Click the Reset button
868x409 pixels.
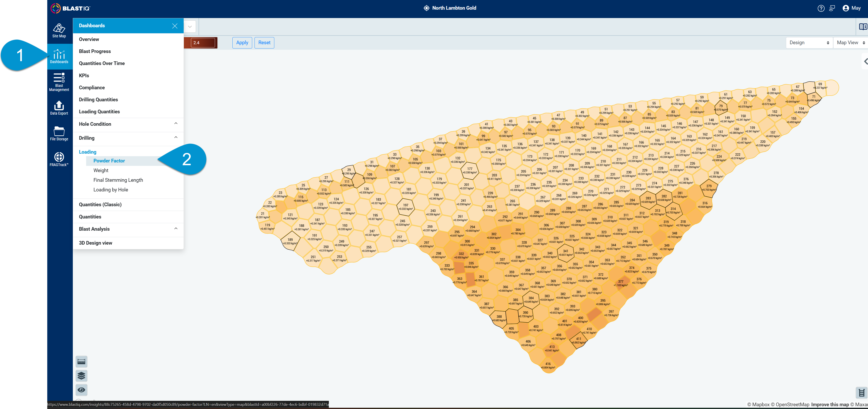(x=264, y=42)
